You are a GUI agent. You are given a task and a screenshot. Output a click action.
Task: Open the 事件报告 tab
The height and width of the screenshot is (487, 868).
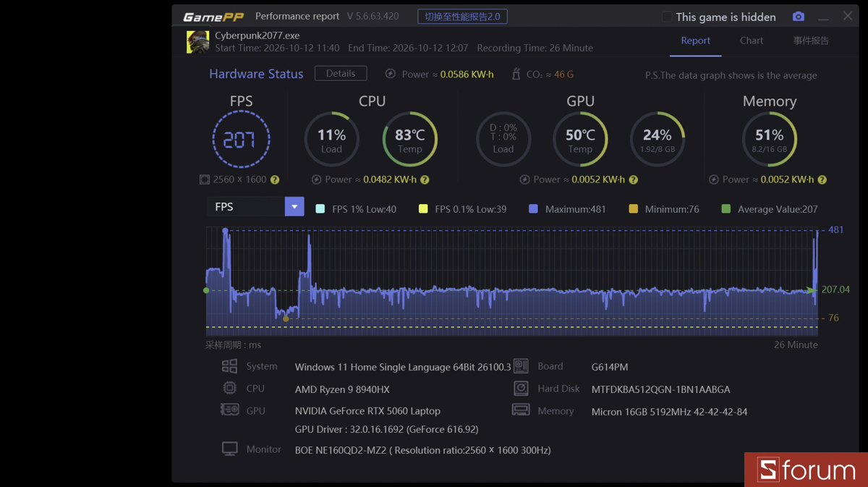pyautogui.click(x=811, y=41)
